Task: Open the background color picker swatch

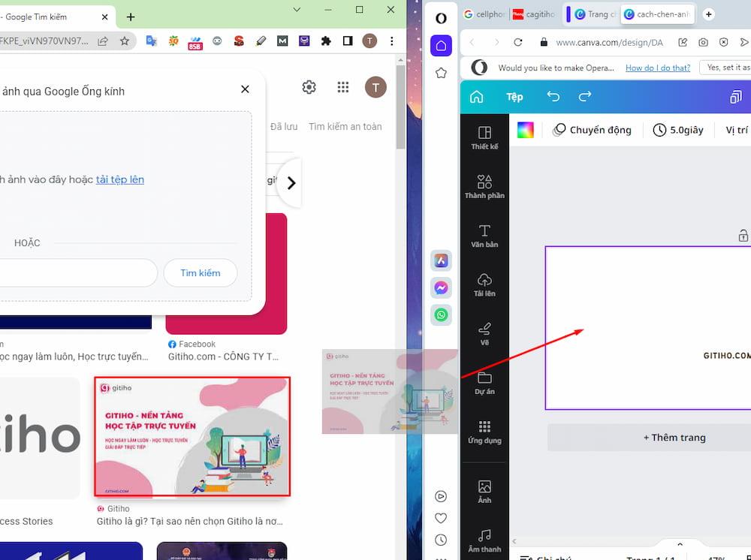Action: click(526, 130)
